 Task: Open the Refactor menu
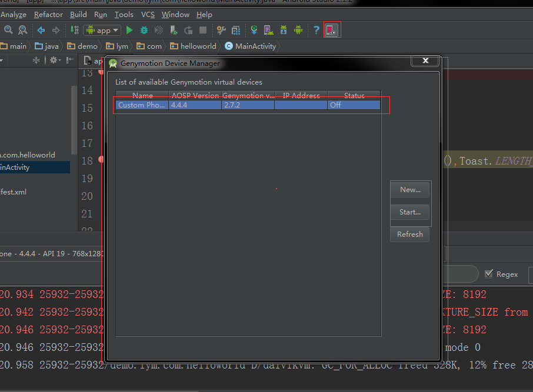(48, 15)
